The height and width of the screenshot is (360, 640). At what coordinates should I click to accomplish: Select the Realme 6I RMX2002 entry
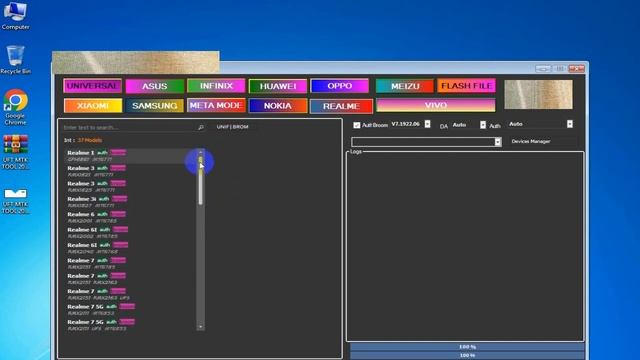pos(130,233)
